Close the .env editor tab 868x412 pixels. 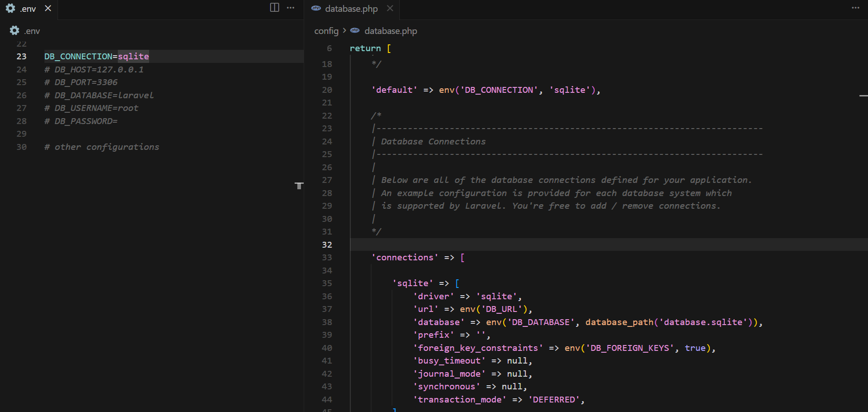point(48,9)
